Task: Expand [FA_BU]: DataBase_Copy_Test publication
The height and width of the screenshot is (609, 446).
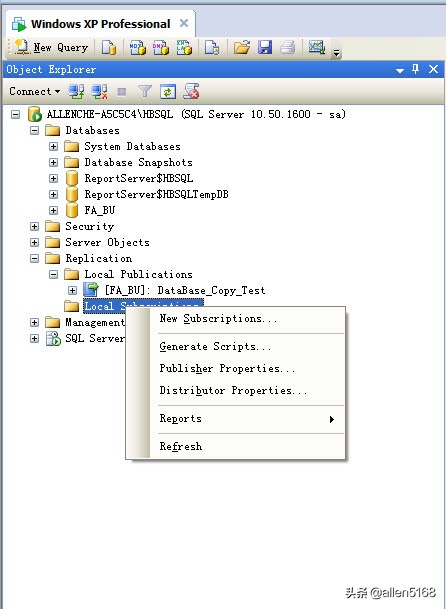Action: point(72,290)
